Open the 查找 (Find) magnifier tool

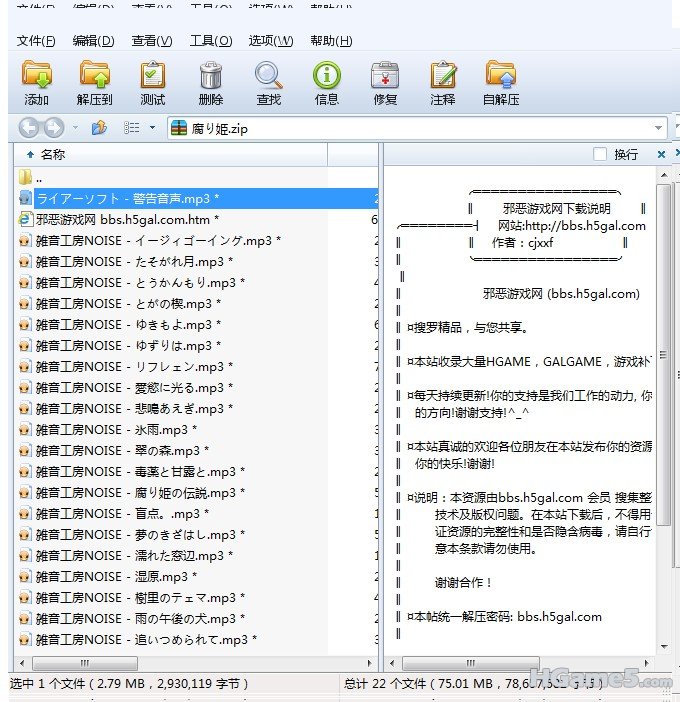269,83
